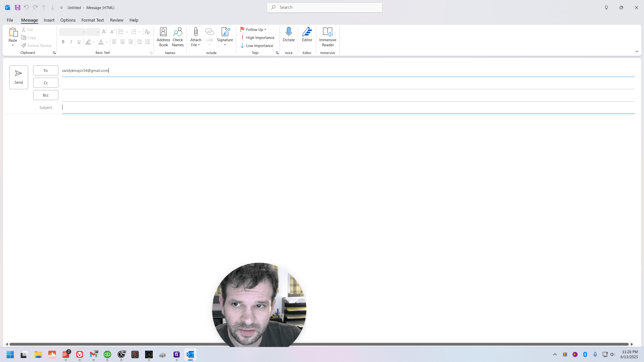Click the Paste clipboard icon
Viewport: 644px width, 362px height.
(x=13, y=32)
